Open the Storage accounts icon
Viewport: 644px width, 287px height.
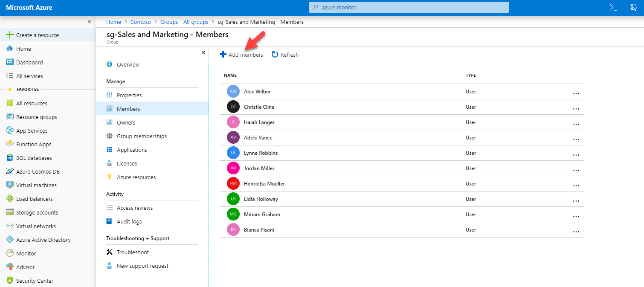10,212
